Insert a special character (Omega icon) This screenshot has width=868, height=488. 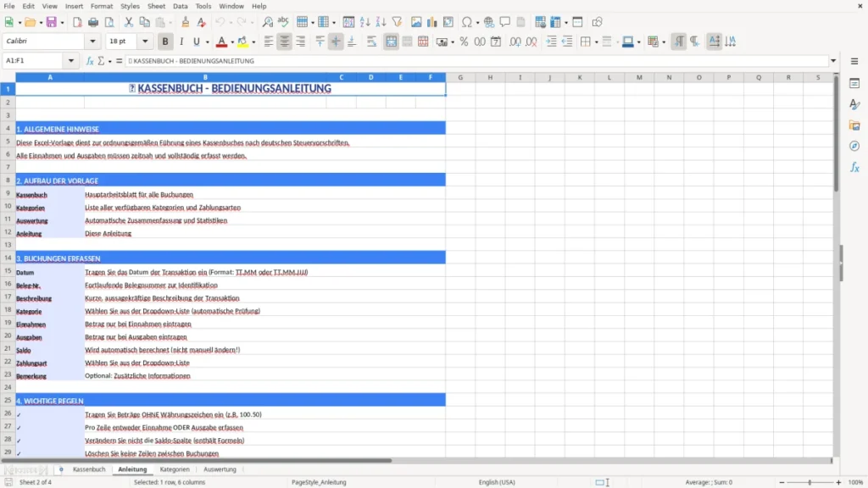click(467, 22)
